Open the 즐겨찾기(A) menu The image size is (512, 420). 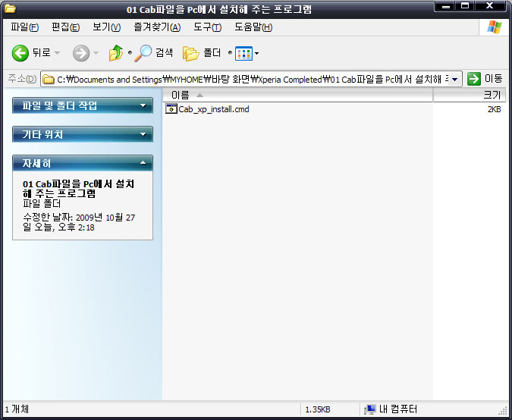[x=156, y=27]
